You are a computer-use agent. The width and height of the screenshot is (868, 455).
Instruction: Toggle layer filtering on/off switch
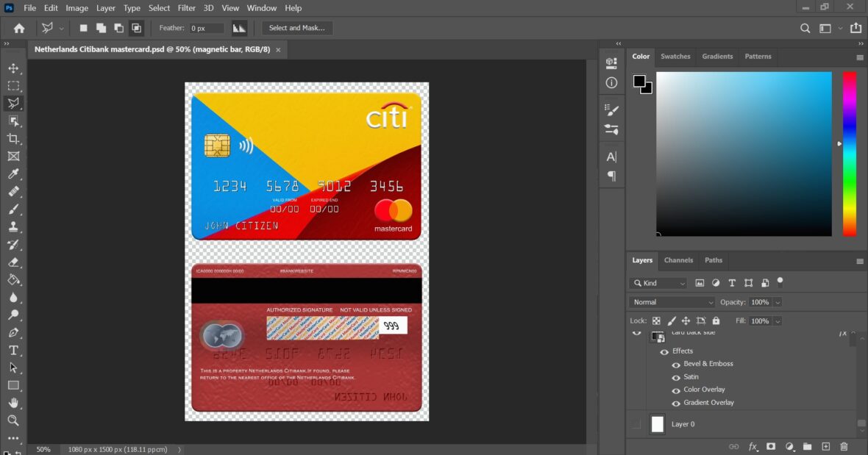780,282
